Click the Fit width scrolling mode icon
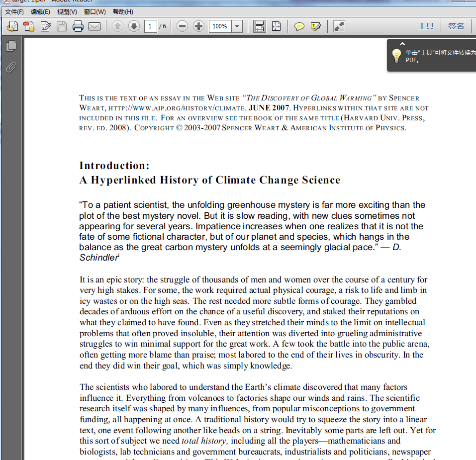This screenshot has height=460, width=476. click(x=260, y=26)
